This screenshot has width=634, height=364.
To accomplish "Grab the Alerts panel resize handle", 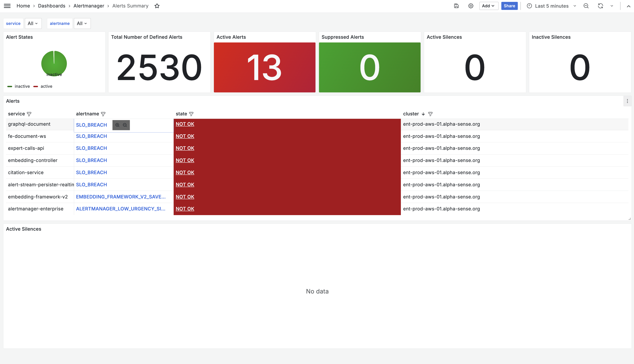I will tap(629, 219).
